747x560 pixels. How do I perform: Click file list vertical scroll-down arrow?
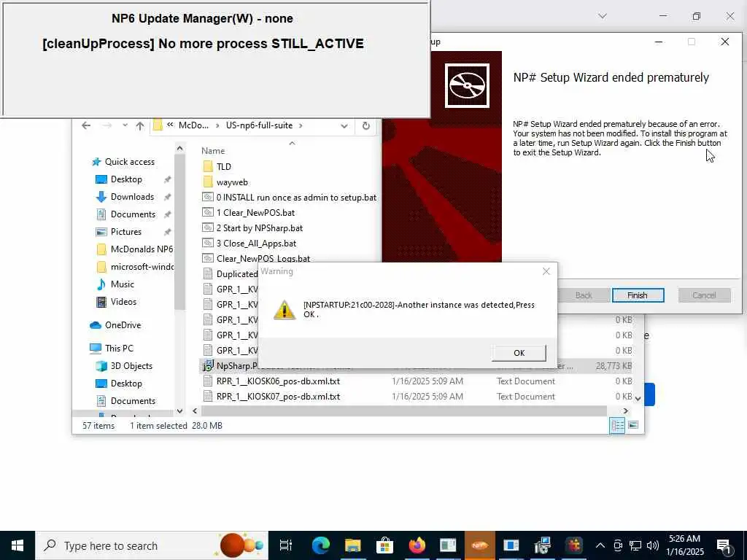(638, 399)
